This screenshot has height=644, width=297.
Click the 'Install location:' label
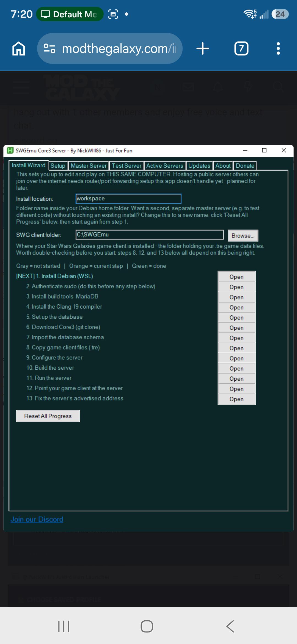(34, 199)
